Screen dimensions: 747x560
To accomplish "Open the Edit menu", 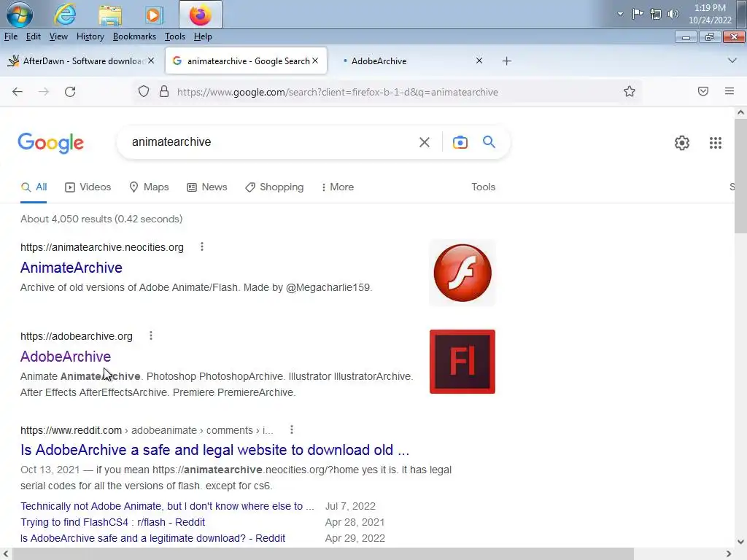I will click(x=34, y=36).
